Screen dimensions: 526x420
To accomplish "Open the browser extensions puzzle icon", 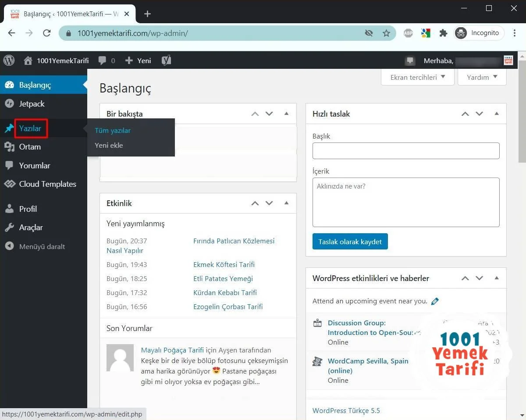I will pos(443,33).
